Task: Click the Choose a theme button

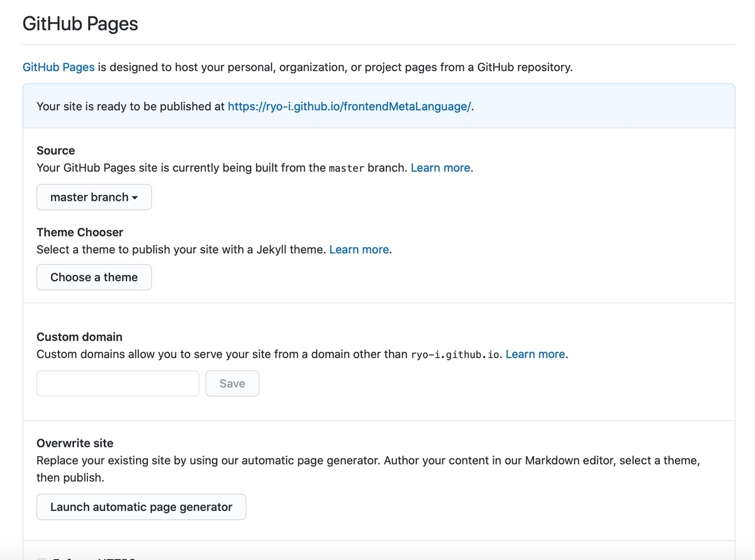Action: tap(94, 277)
